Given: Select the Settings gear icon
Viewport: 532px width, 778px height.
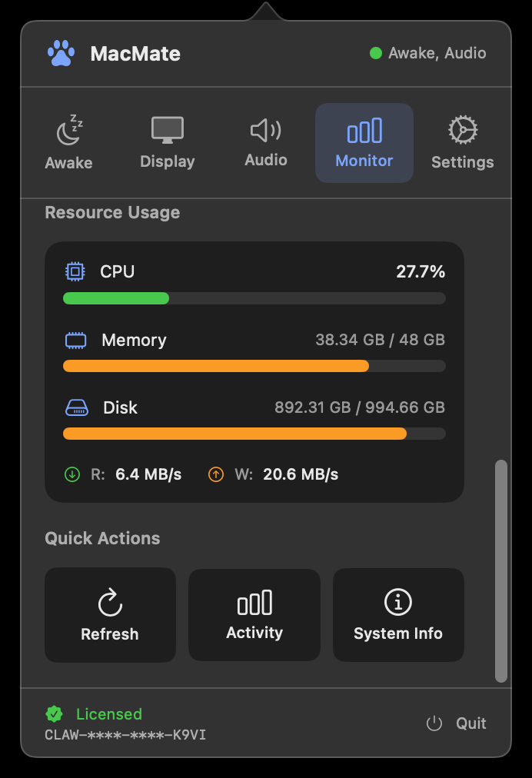Looking at the screenshot, I should (462, 129).
